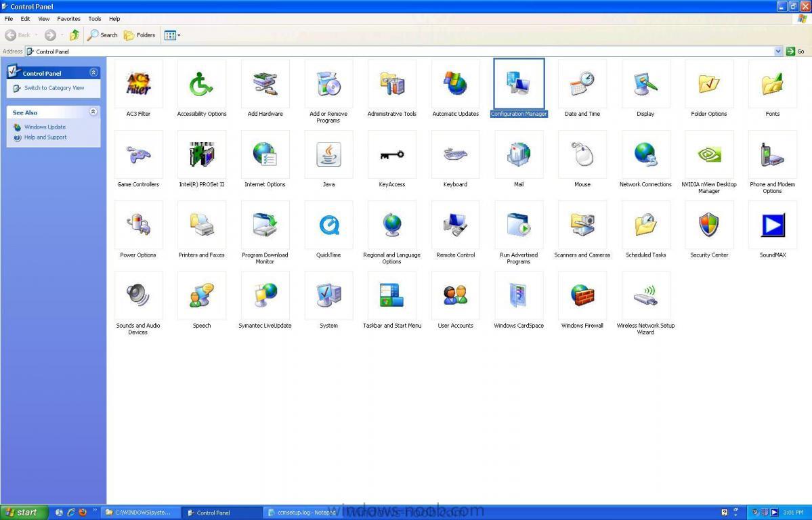Open Program Download Monitor icon
This screenshot has width=812, height=520.
[265, 225]
